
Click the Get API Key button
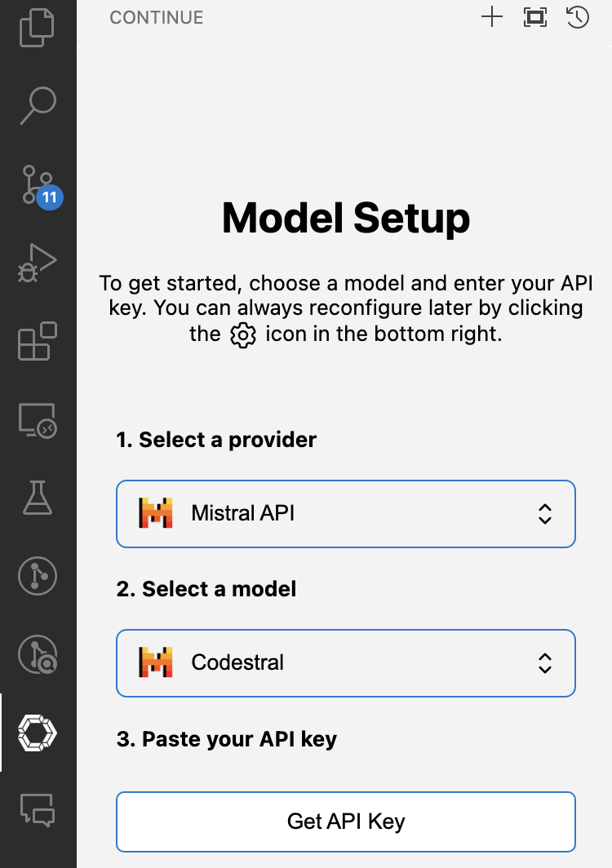346,821
